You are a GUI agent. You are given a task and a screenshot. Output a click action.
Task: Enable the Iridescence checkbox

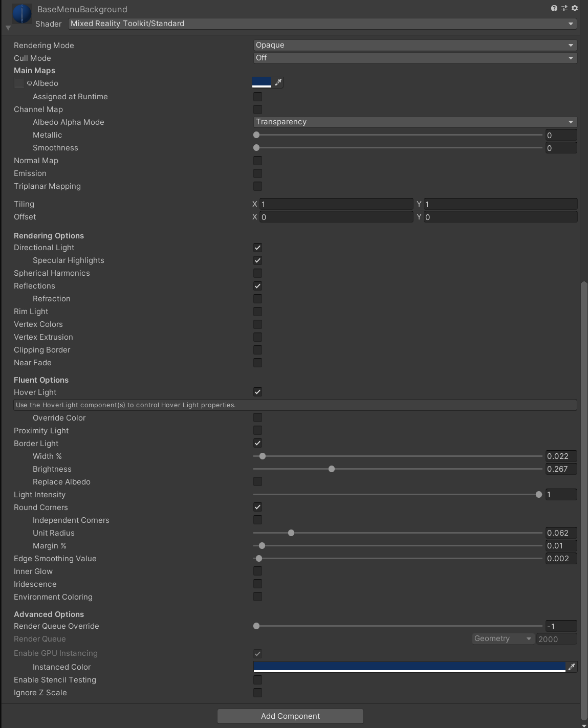pyautogui.click(x=257, y=584)
